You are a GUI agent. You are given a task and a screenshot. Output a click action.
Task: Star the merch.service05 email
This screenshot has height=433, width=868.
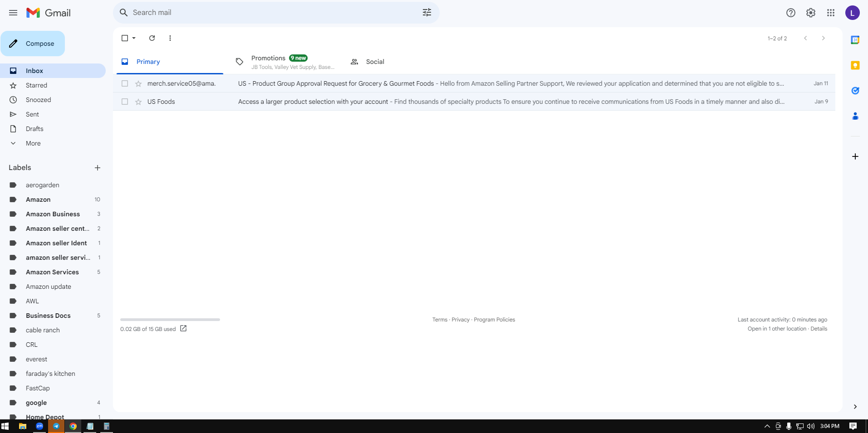pos(138,83)
